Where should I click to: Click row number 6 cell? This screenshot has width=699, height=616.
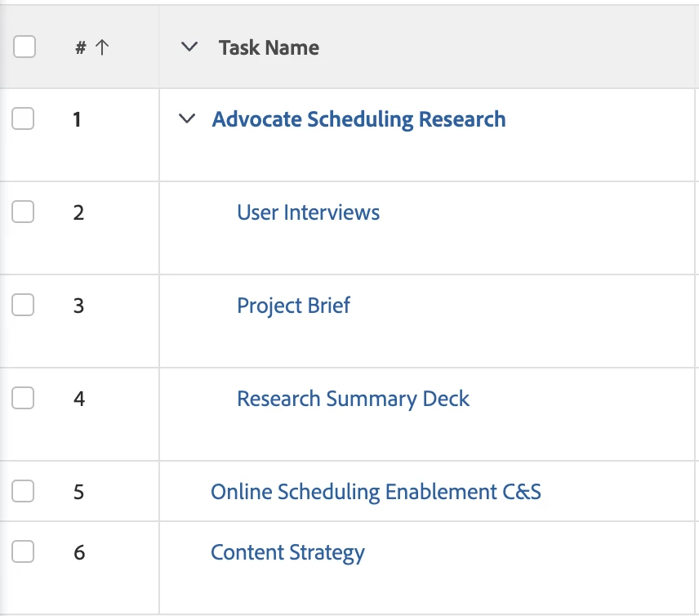tap(78, 552)
